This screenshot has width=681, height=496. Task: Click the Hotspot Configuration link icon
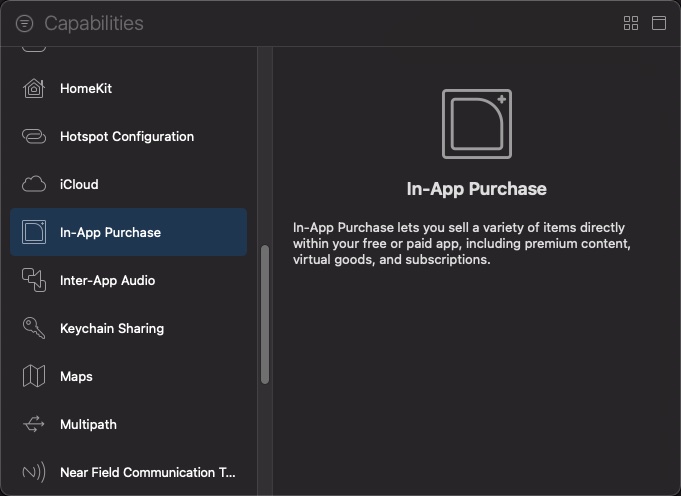(34, 136)
